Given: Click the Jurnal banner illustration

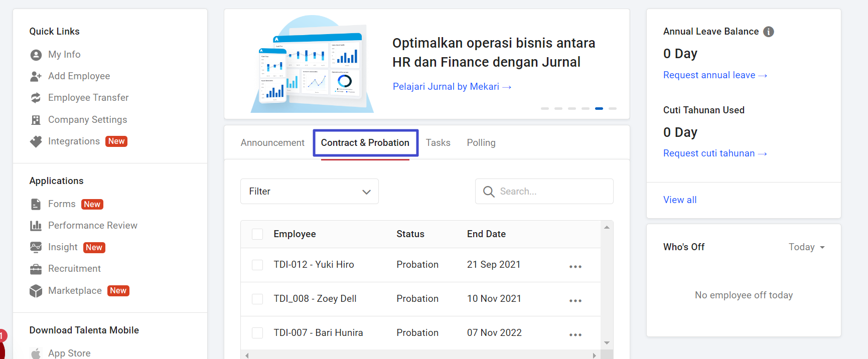Looking at the screenshot, I should 312,64.
